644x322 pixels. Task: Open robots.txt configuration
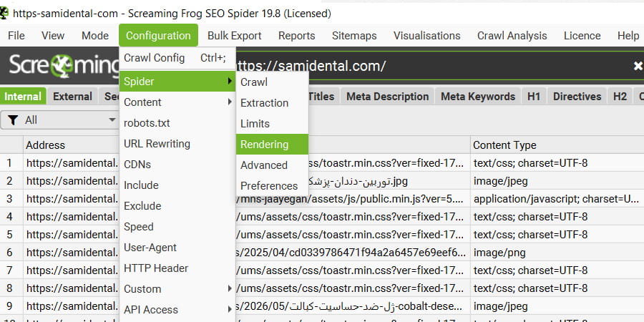coord(177,123)
